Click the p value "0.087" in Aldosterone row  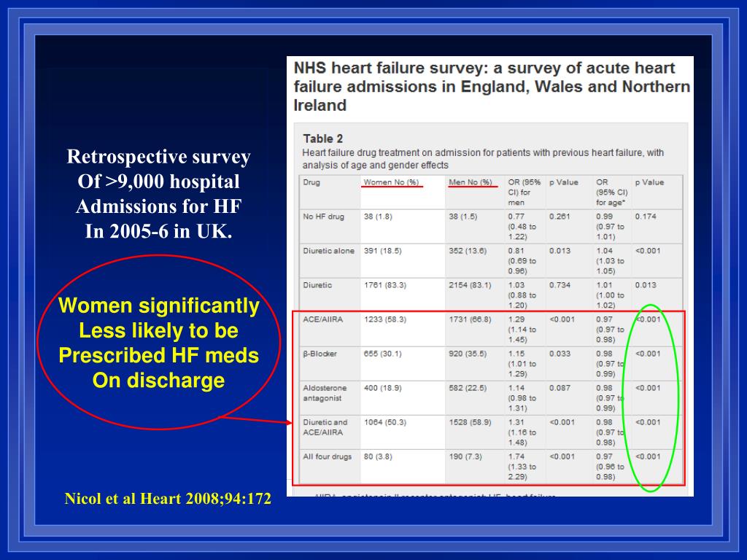click(560, 388)
